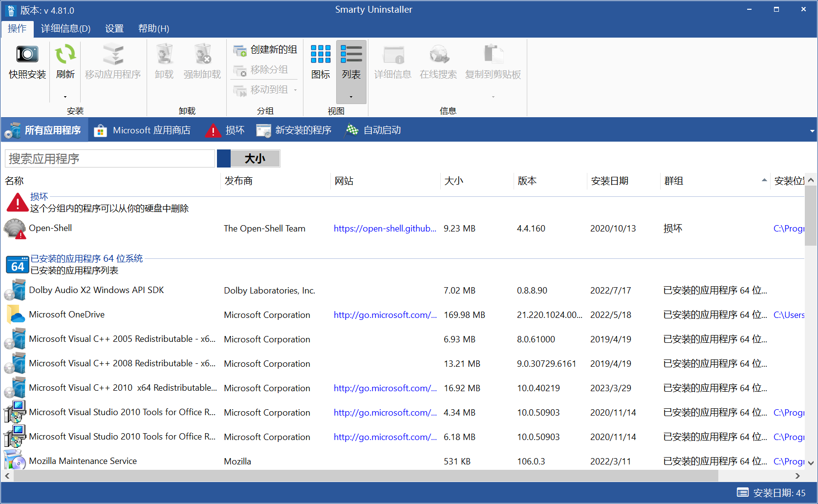Open the open-shell.github website link

[x=385, y=229]
